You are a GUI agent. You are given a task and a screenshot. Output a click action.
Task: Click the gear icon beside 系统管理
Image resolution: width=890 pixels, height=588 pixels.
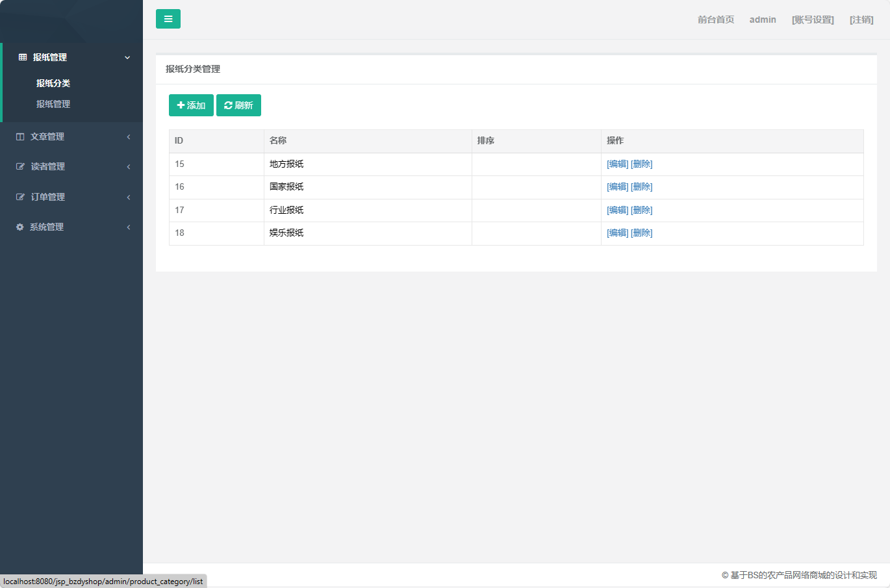[x=19, y=227]
